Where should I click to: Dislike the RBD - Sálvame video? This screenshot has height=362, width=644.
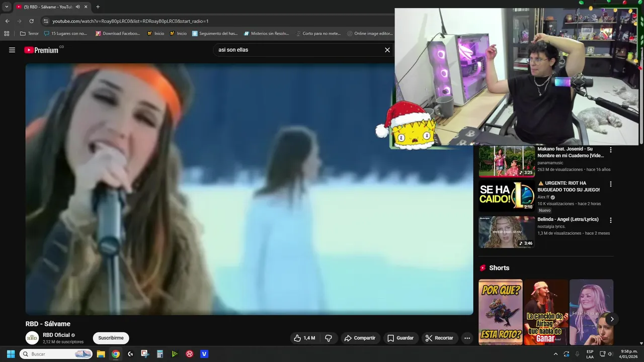(x=329, y=338)
